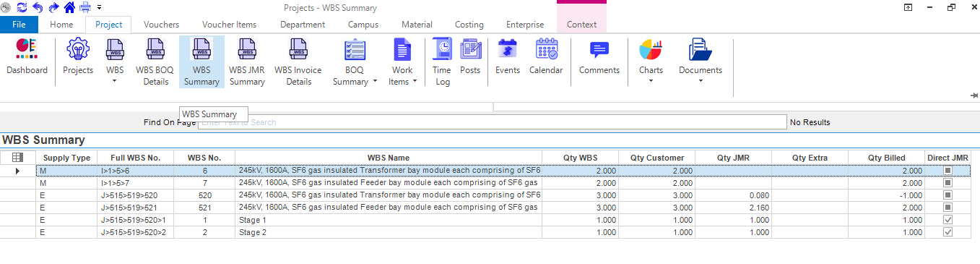The image size is (980, 264).
Task: Click the ribbon display options icon
Action: [x=908, y=7]
